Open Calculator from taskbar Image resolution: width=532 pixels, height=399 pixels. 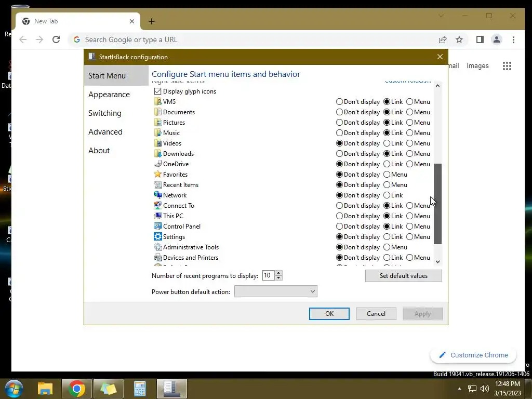pos(140,389)
